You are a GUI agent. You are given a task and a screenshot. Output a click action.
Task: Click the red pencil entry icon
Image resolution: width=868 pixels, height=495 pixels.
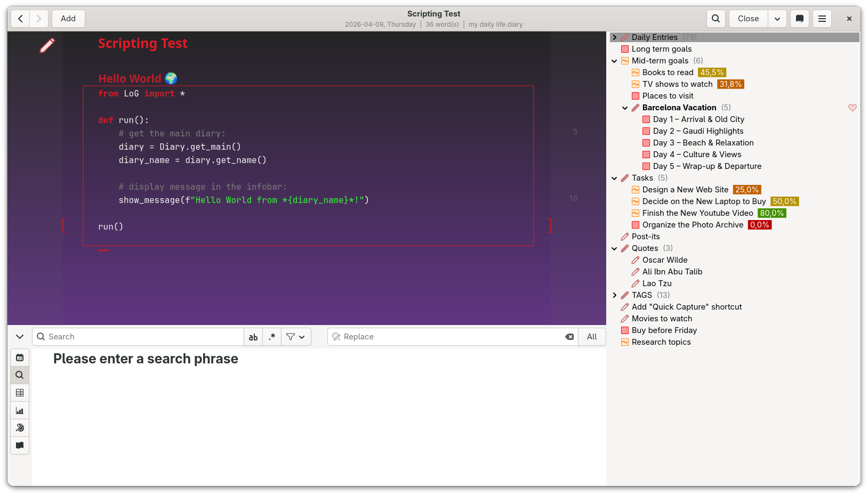tap(47, 46)
